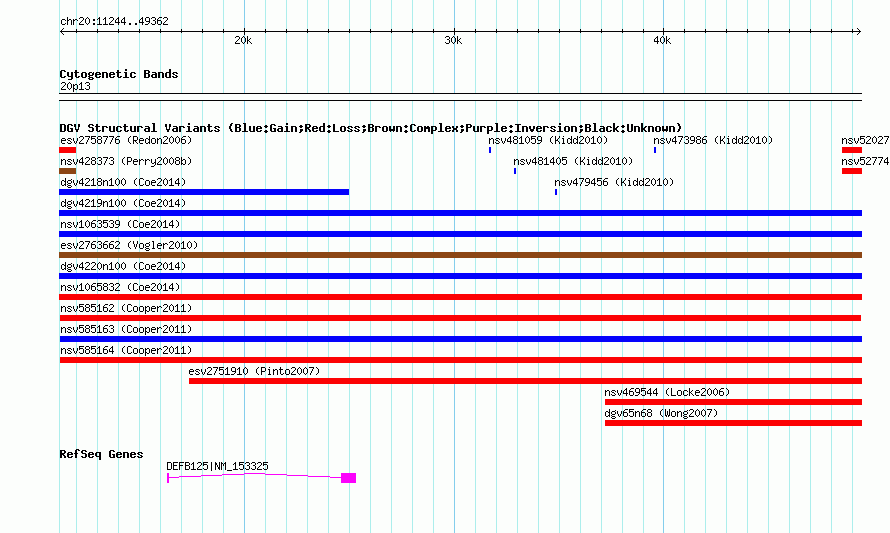890x533 pixels.
Task: Click the partially visible nsv52774 label
Action: click(865, 161)
